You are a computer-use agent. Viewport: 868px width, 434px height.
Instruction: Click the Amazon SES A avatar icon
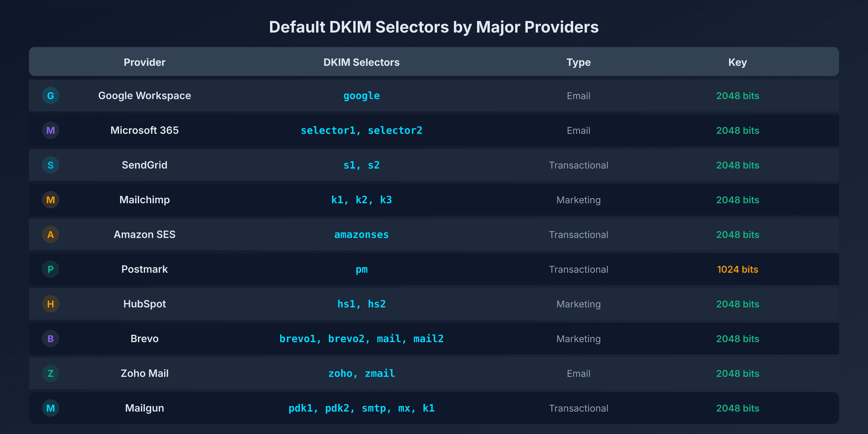[x=51, y=235]
